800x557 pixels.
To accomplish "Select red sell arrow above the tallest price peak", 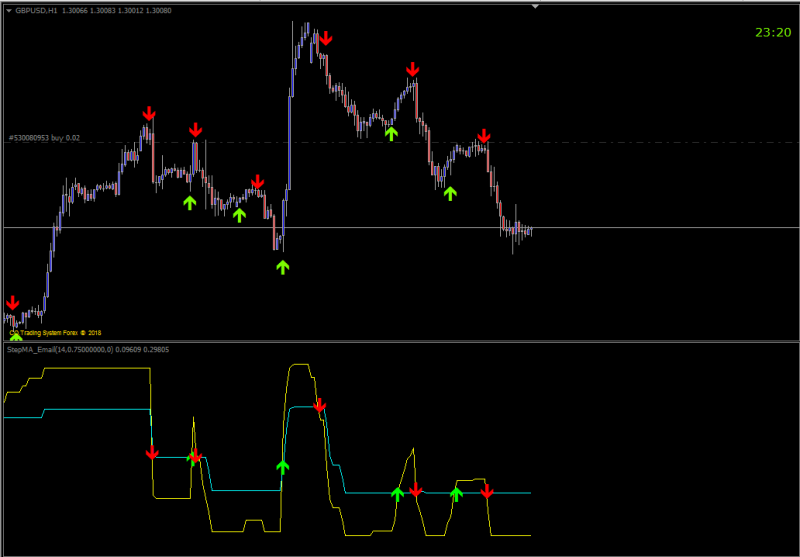I will click(326, 38).
